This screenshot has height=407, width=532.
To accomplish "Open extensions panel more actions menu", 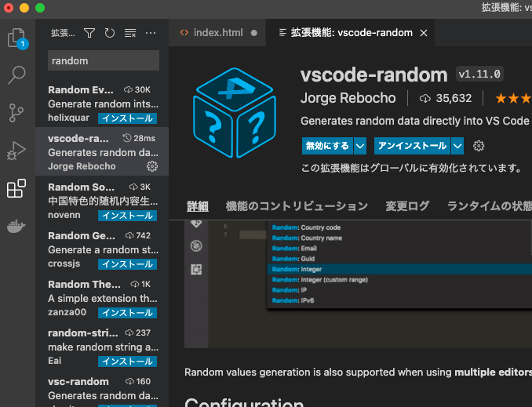I will tap(151, 33).
